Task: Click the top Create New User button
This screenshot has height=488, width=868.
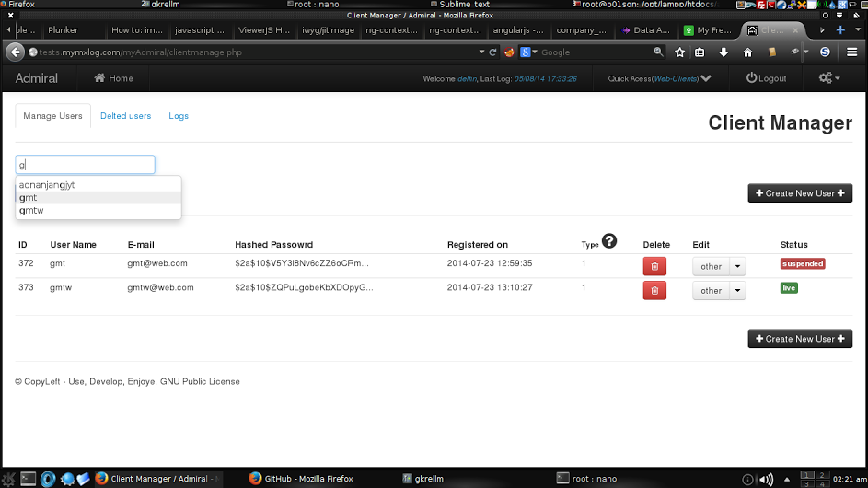Action: (800, 193)
